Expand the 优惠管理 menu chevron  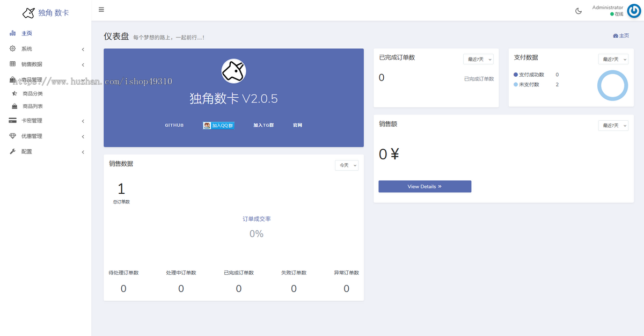tap(83, 137)
